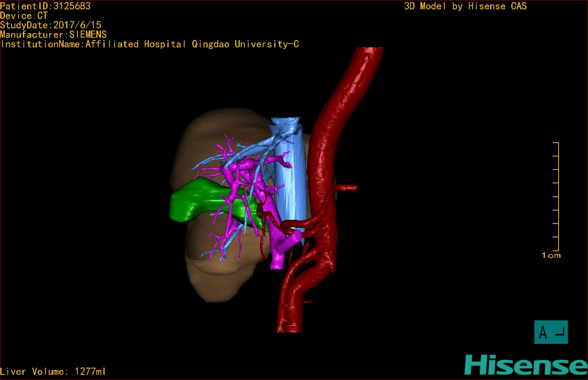588x380 pixels.
Task: Click the Manufacturer SIEMENS label
Action: pyautogui.click(x=53, y=35)
